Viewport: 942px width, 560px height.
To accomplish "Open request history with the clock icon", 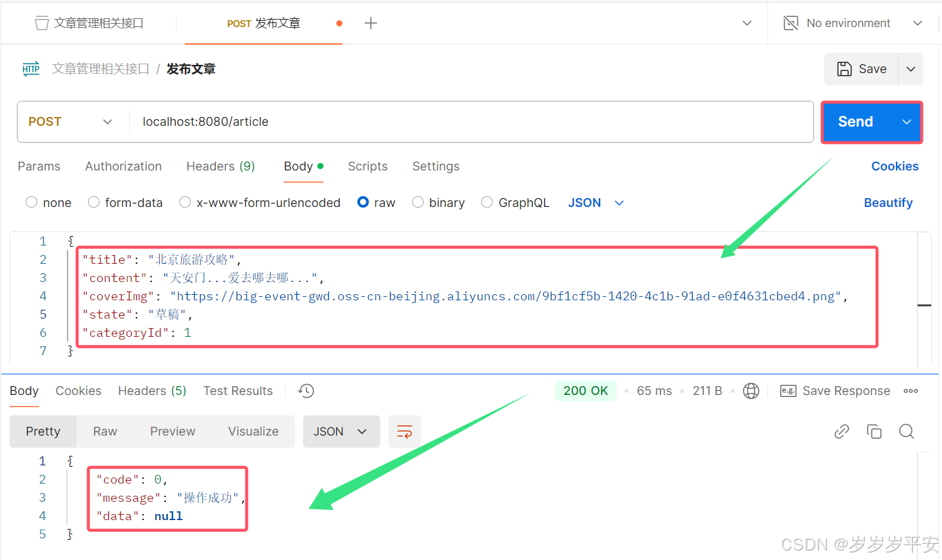I will pyautogui.click(x=305, y=390).
